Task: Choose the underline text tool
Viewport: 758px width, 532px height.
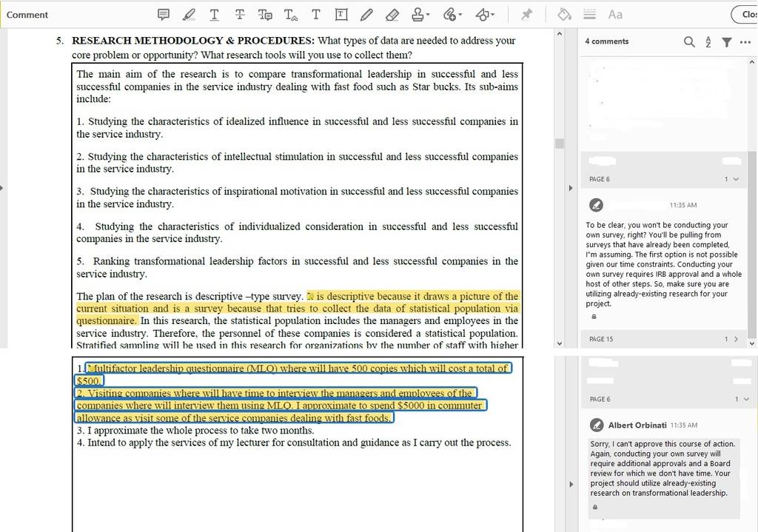Action: coord(214,15)
